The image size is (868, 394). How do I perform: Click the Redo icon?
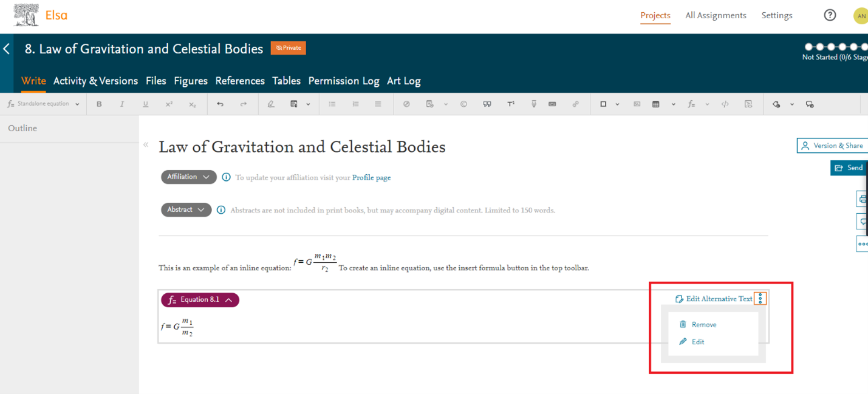click(x=243, y=104)
